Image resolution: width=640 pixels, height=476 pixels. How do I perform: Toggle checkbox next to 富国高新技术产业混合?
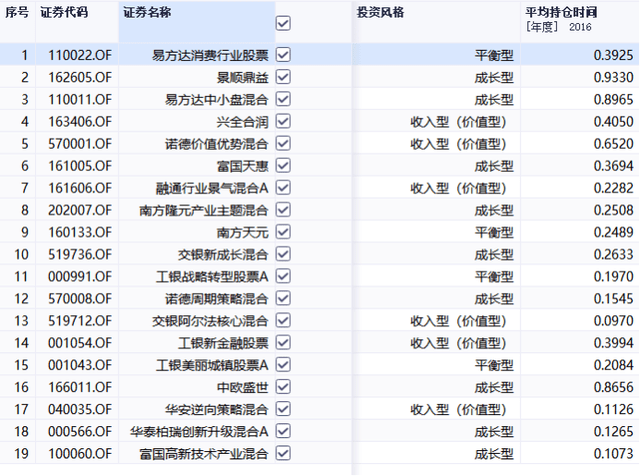[x=283, y=453]
